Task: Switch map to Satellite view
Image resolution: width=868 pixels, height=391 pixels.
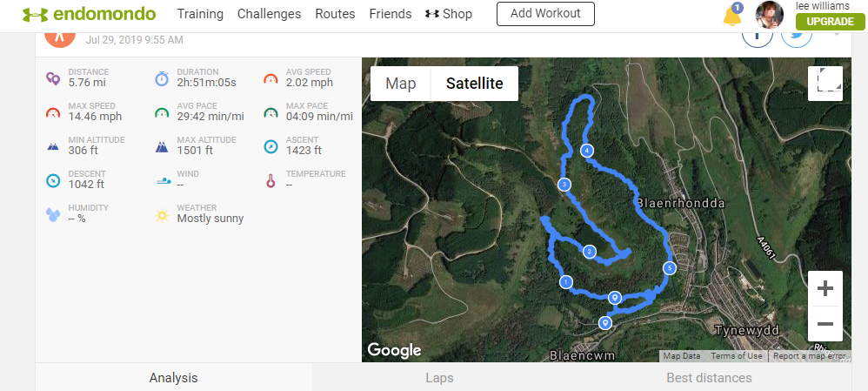Action: click(x=474, y=84)
